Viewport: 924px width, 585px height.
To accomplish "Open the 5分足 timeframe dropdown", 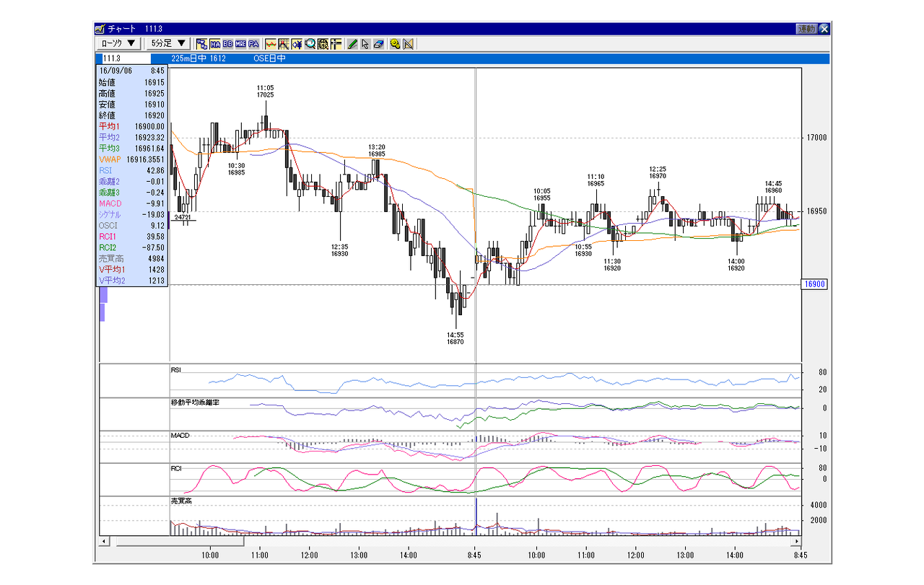I will [168, 44].
